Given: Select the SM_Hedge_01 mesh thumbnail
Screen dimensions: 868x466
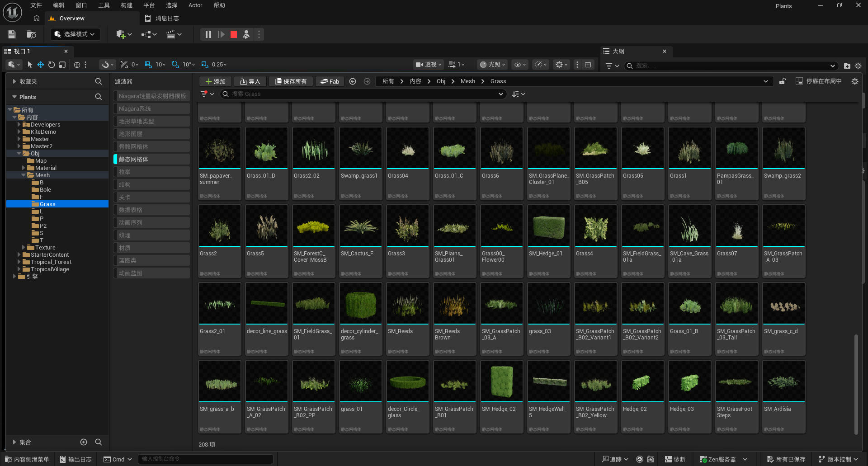Looking at the screenshot, I should click(549, 226).
